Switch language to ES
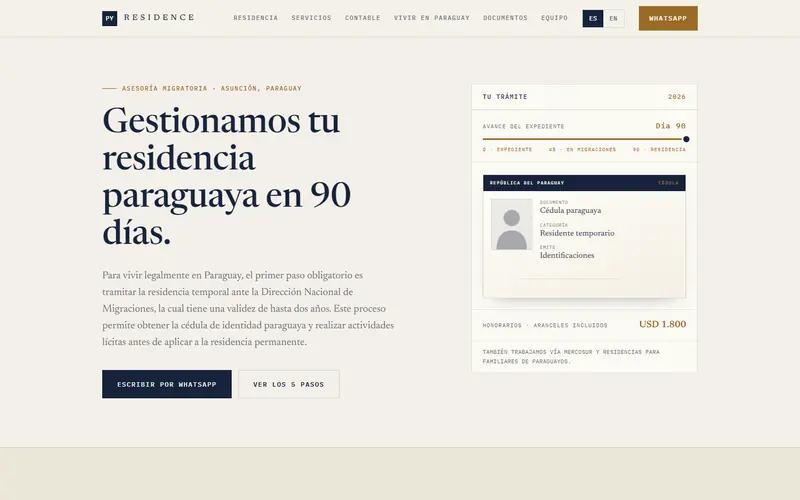Image resolution: width=800 pixels, height=500 pixels. pos(593,18)
